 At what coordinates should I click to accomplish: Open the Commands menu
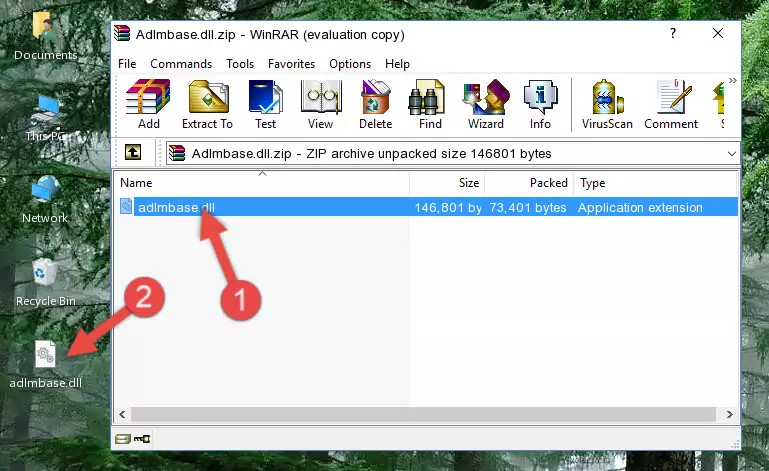181,64
